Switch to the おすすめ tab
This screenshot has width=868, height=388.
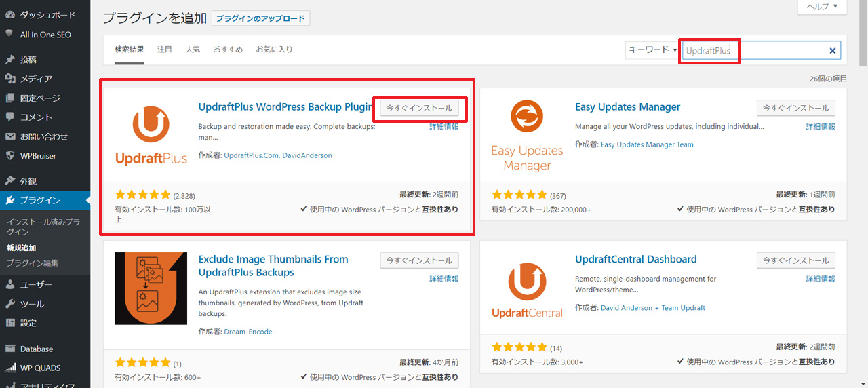[228, 50]
